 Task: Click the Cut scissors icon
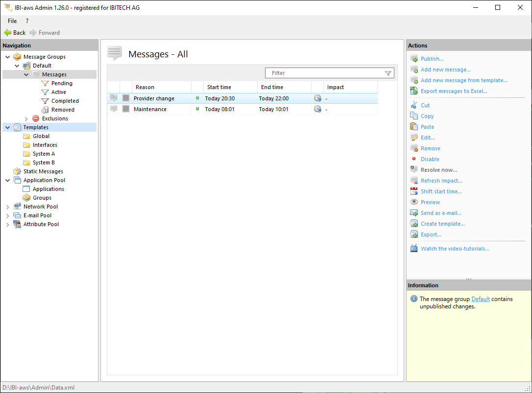tap(414, 105)
